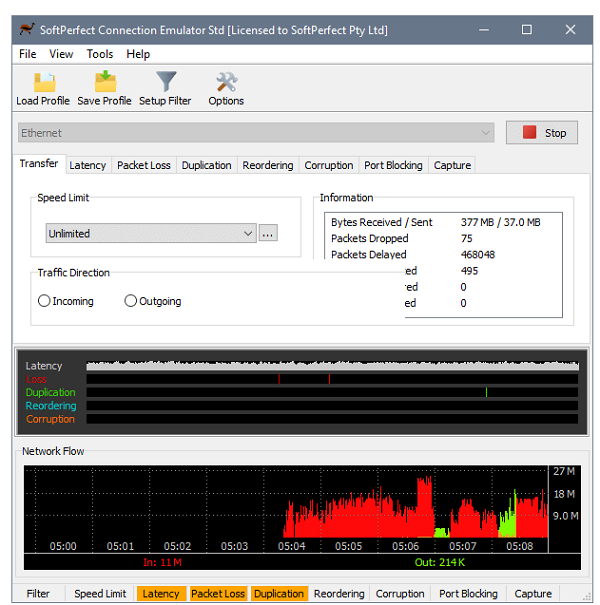The height and width of the screenshot is (605, 600).
Task: Click Filter in the status bar
Action: (38, 593)
